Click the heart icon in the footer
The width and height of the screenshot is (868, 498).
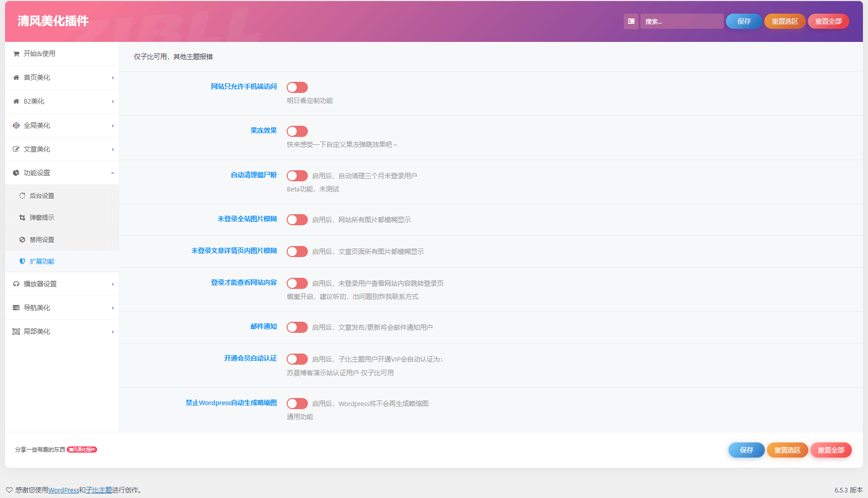pos(9,490)
